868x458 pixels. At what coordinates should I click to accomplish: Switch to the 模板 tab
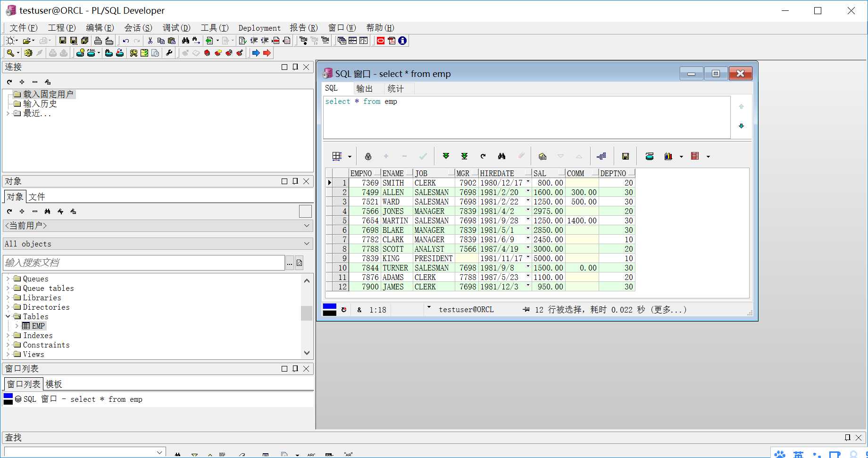pyautogui.click(x=54, y=384)
